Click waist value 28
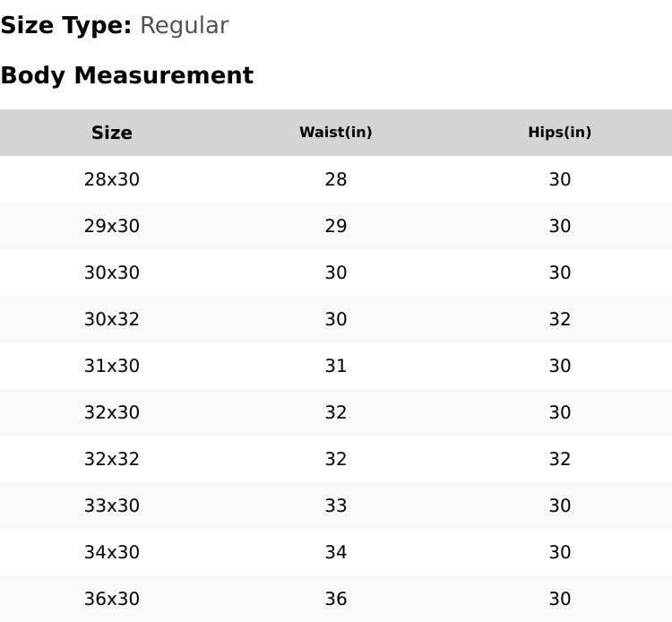Viewport: 672px width, 622px height. point(336,179)
